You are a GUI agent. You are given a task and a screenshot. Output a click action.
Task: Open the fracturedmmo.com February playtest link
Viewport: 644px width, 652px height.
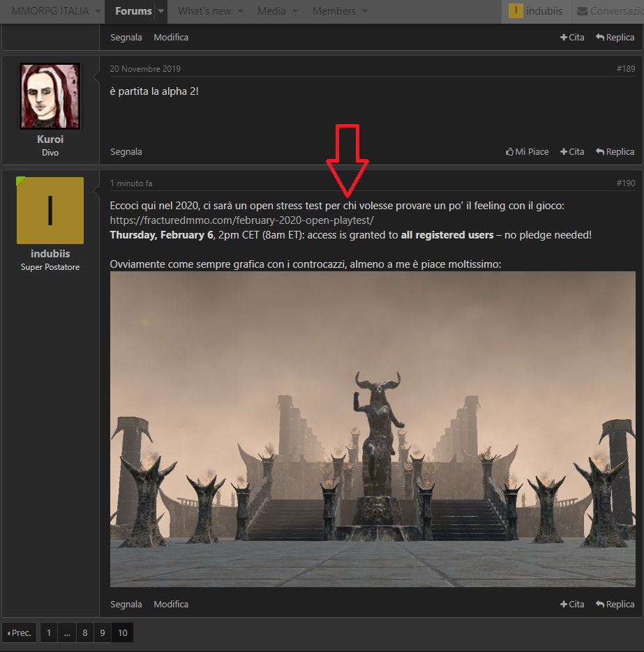coord(241,220)
